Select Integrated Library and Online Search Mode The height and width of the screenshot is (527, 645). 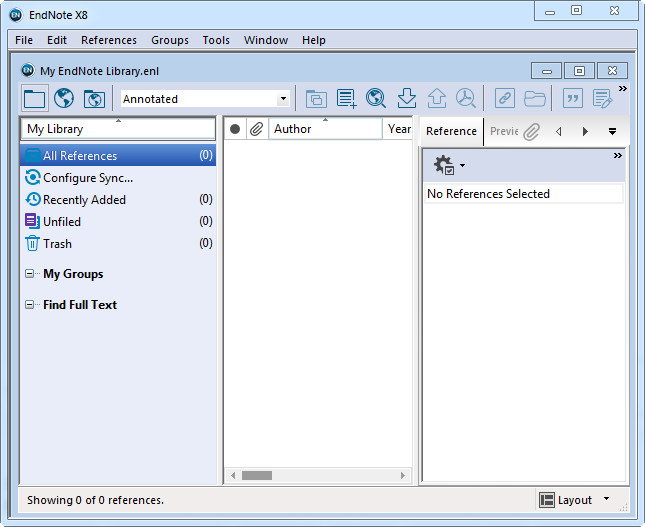(94, 99)
